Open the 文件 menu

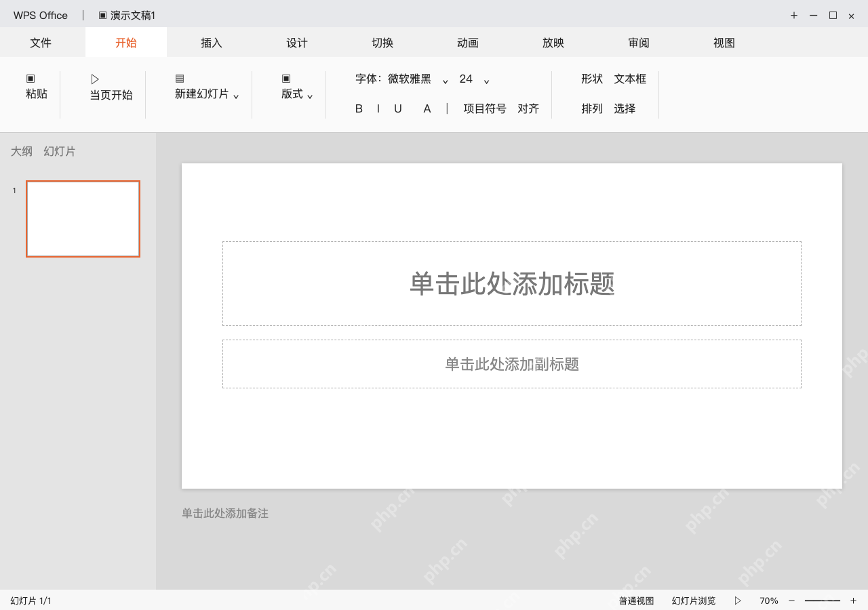pos(41,43)
